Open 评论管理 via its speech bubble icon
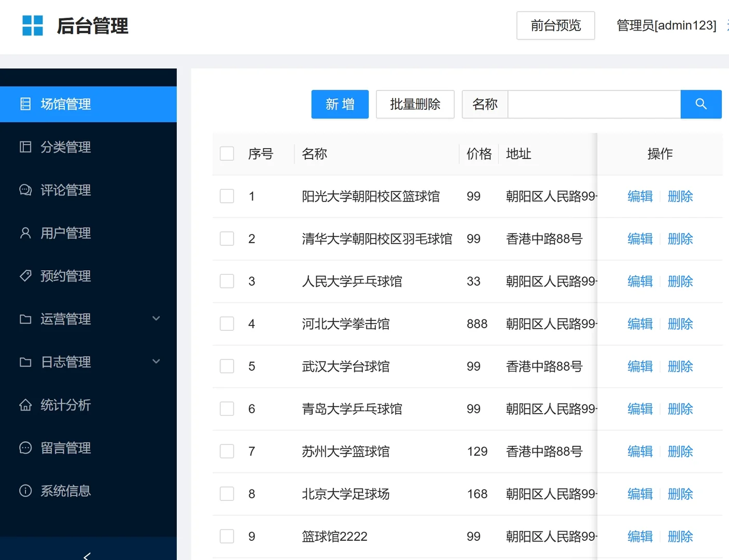This screenshot has height=560, width=729. 25,190
